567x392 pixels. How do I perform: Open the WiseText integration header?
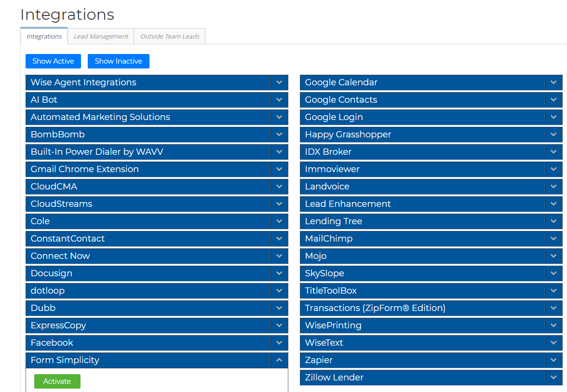tap(431, 342)
